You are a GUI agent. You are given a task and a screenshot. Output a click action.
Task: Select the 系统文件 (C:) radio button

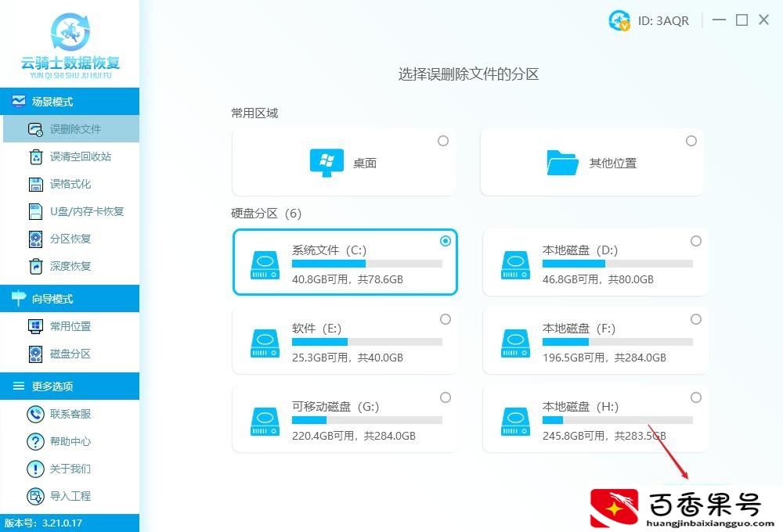pos(446,241)
